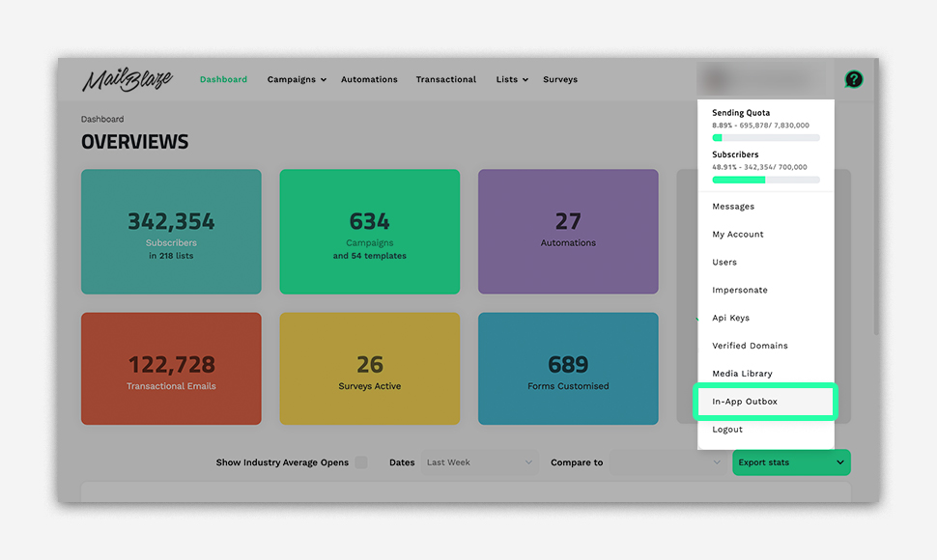
Task: Open the Surveys nav item
Action: 560,80
